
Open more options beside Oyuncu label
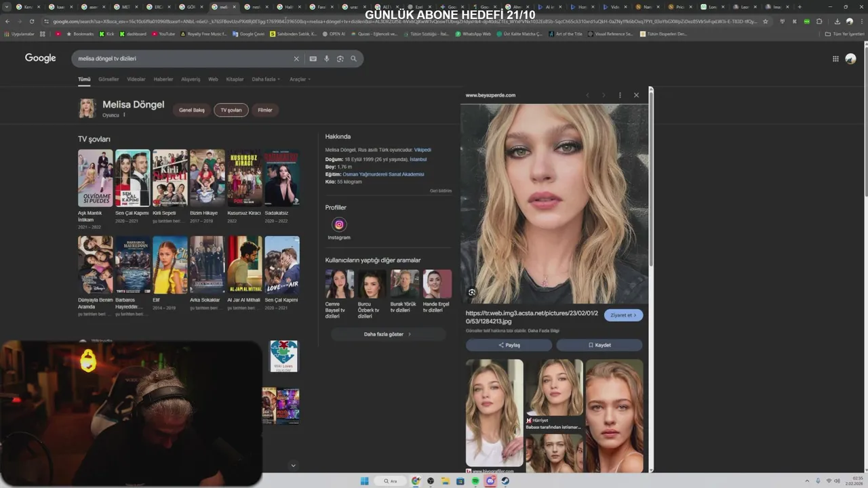pos(124,115)
